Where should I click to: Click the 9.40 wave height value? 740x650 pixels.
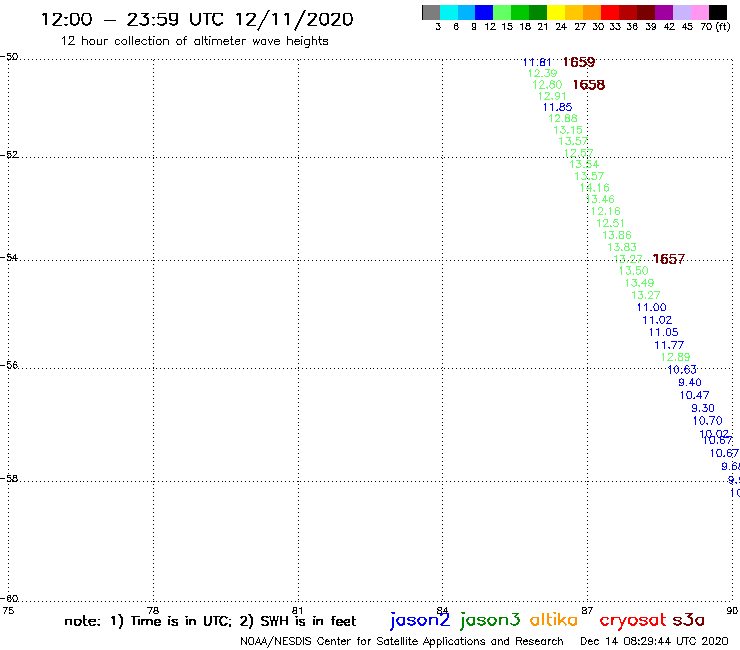coord(690,383)
